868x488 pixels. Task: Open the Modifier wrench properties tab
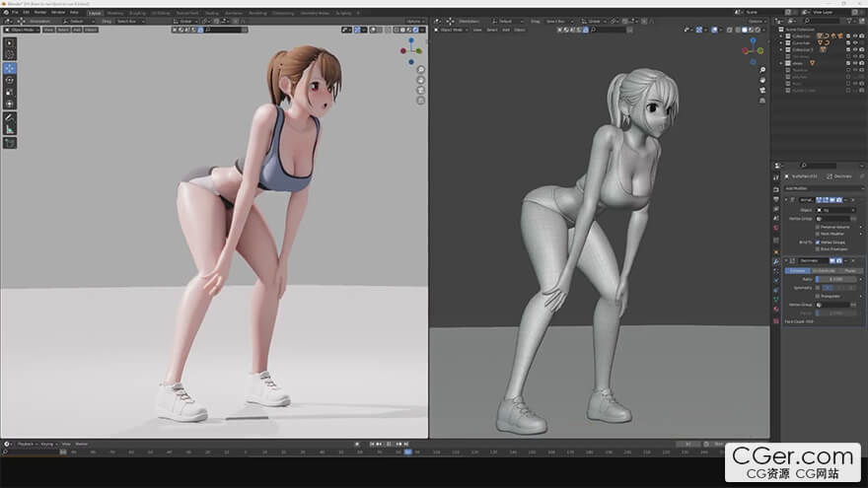pyautogui.click(x=776, y=261)
